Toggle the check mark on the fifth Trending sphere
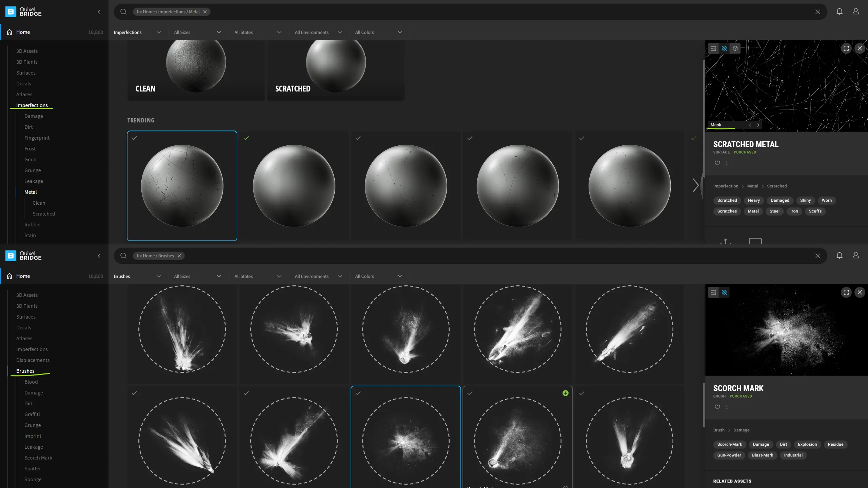The height and width of the screenshot is (488, 868). tap(582, 138)
